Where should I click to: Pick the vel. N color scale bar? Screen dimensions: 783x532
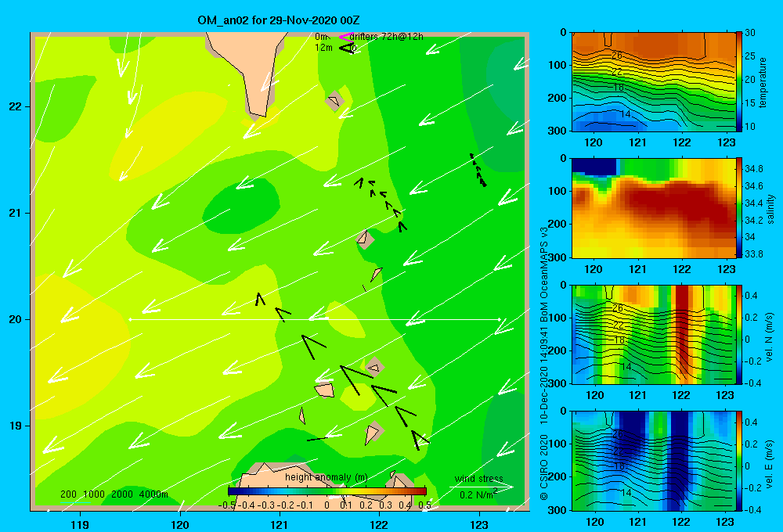coord(738,334)
